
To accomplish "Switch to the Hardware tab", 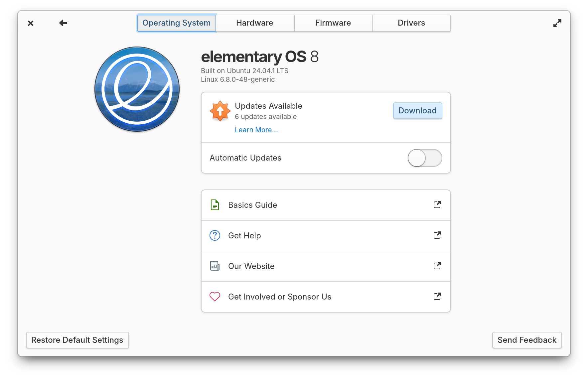I will coord(254,23).
